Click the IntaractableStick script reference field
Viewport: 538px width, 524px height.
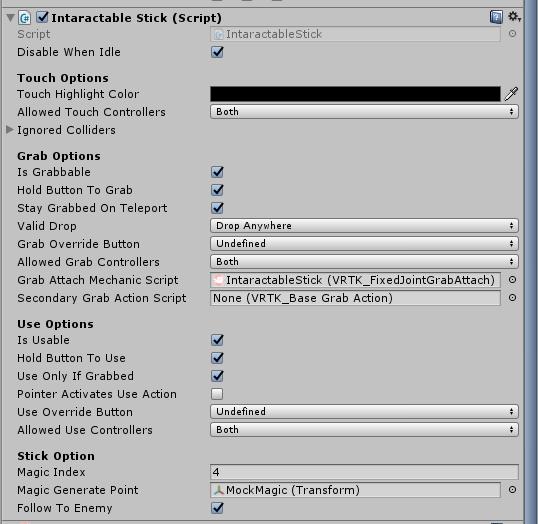click(x=355, y=34)
